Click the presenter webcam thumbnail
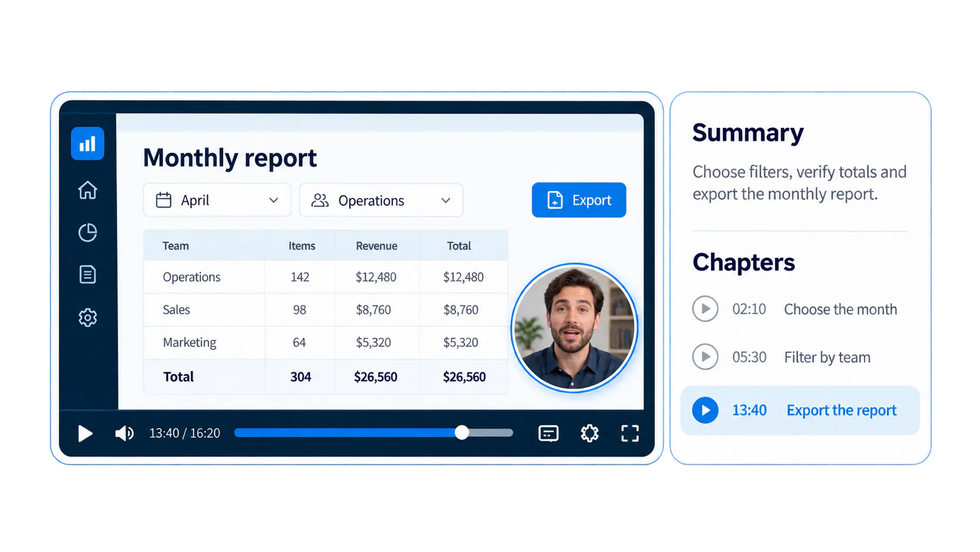Screen dimensions: 980x552 coord(574,327)
